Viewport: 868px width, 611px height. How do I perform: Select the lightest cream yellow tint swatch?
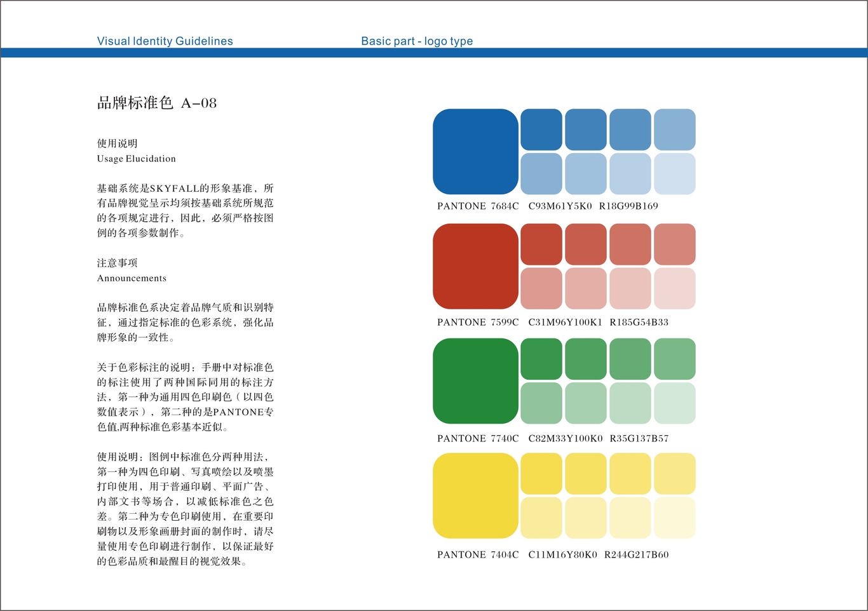[x=675, y=518]
